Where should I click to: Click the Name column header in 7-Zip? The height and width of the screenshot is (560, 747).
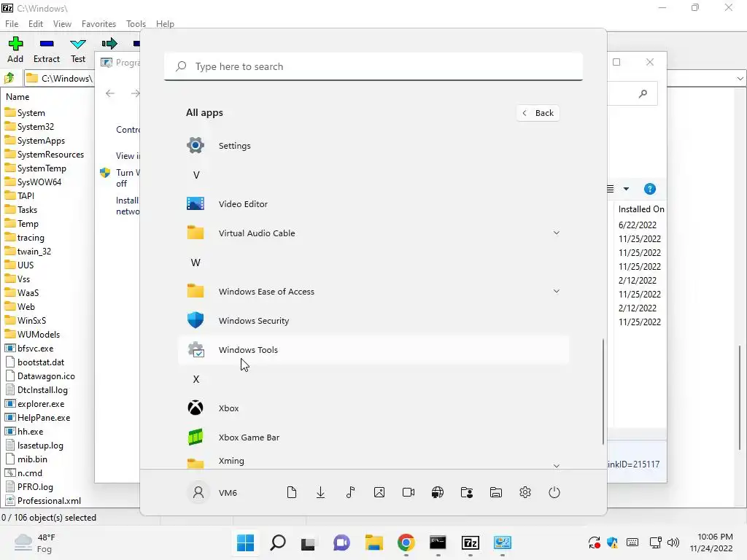coord(18,97)
